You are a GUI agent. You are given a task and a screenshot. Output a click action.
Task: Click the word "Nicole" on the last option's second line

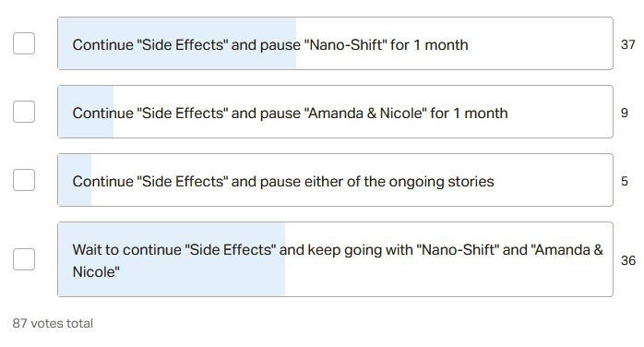tap(96, 272)
